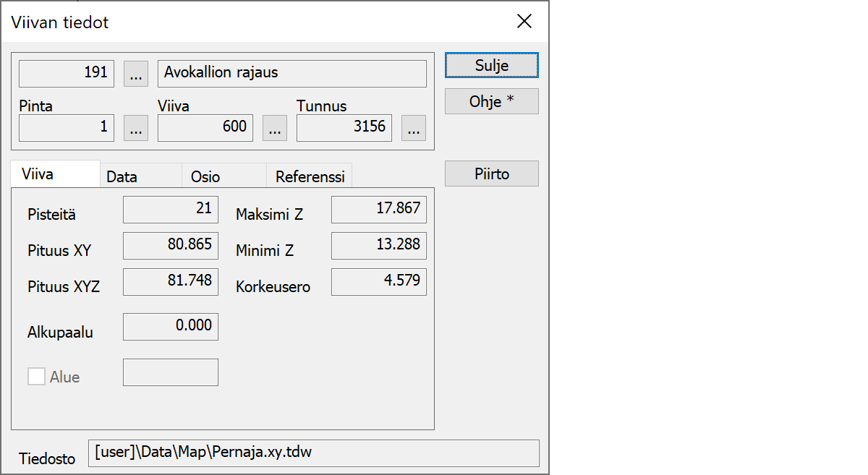The image size is (868, 475).
Task: Click the Alkupaalu value field
Action: coord(171,327)
